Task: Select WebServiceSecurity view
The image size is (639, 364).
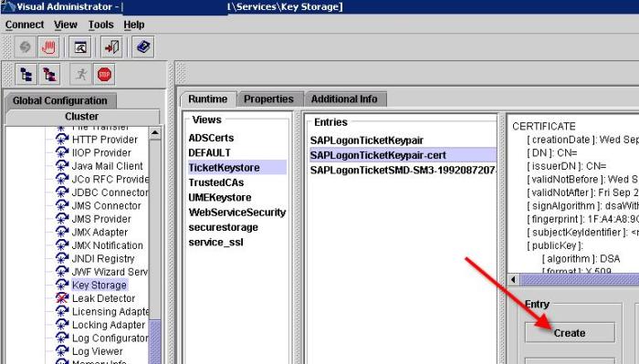Action: [x=237, y=213]
